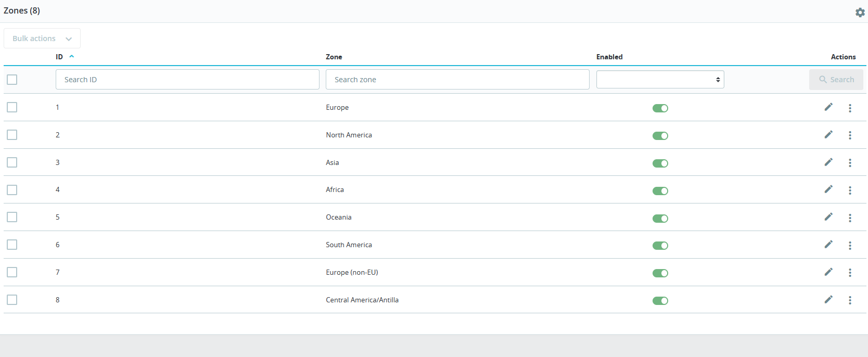Edit the Oceania zone pencil icon

(828, 216)
